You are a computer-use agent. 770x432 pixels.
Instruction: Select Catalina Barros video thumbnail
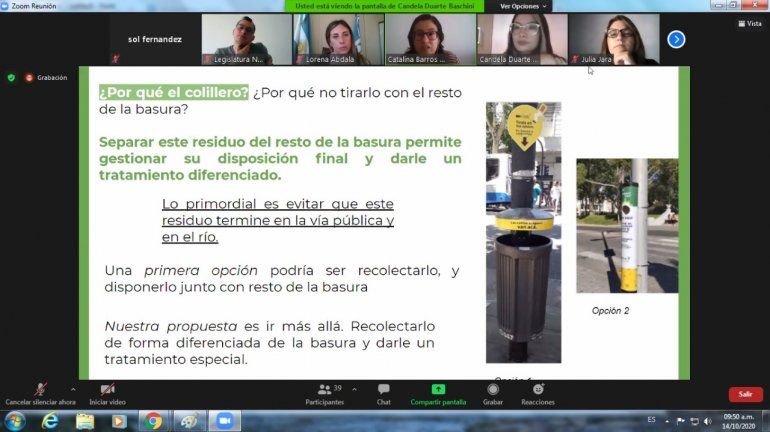[x=430, y=39]
